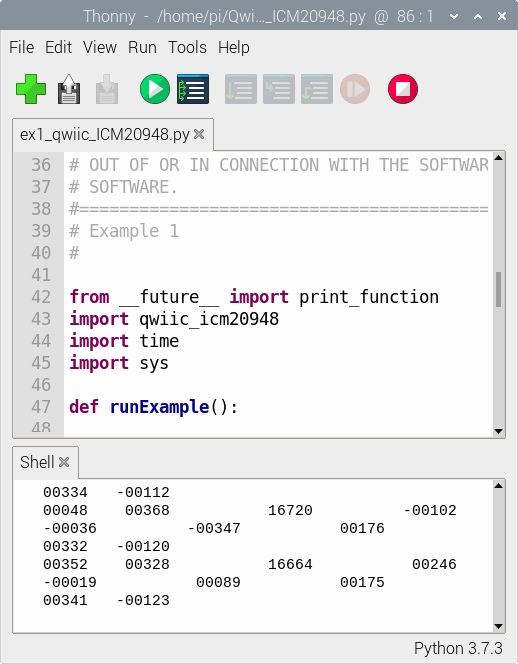Click value -00123 in Shell output

143,600
